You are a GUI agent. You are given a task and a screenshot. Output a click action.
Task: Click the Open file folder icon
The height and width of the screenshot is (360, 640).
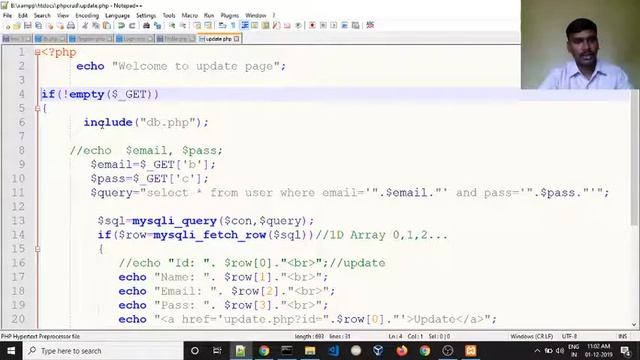pos(17,26)
